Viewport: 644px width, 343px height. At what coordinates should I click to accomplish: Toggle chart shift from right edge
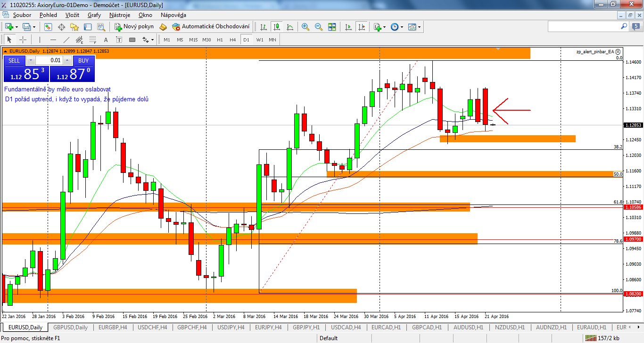point(362,27)
